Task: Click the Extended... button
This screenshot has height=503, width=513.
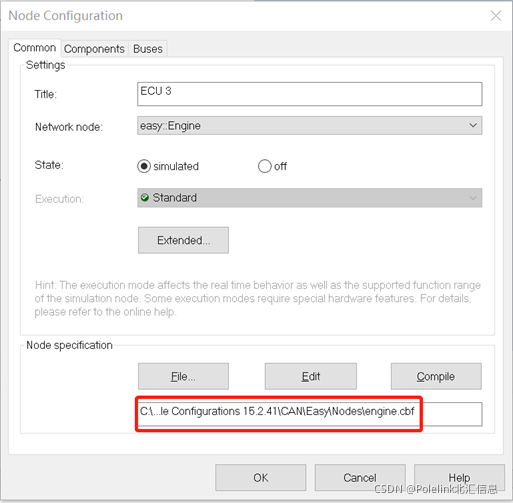Action: coord(183,240)
